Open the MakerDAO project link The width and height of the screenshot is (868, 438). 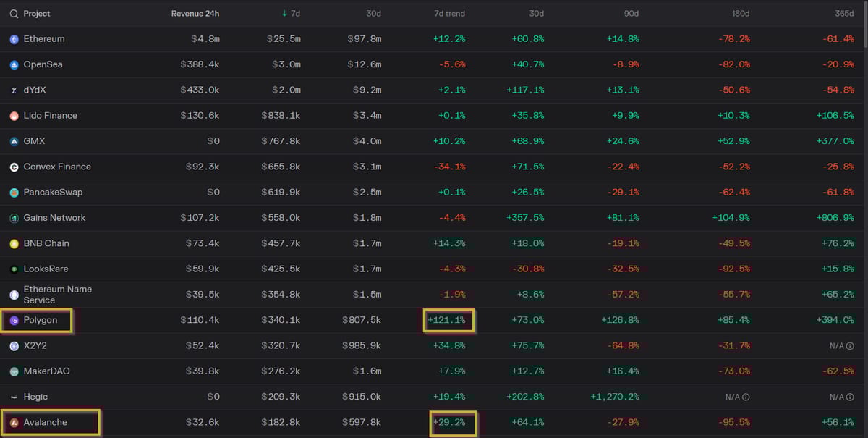point(47,371)
